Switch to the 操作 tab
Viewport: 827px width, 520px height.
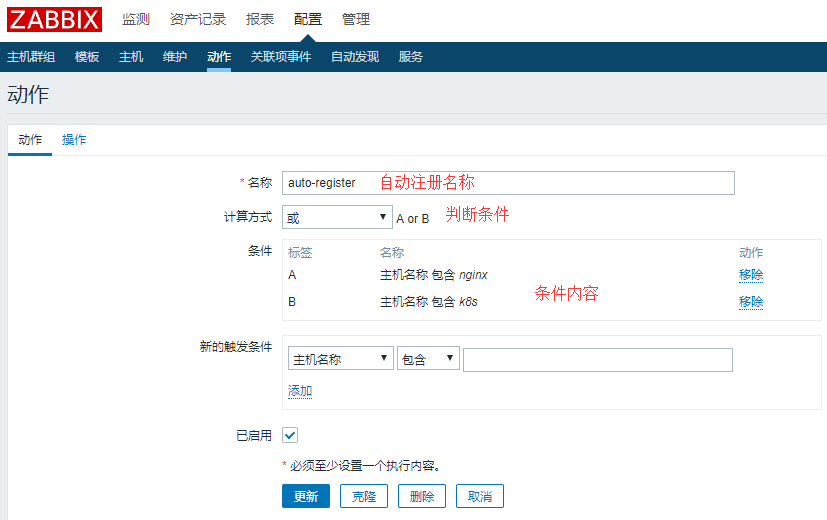coord(74,140)
